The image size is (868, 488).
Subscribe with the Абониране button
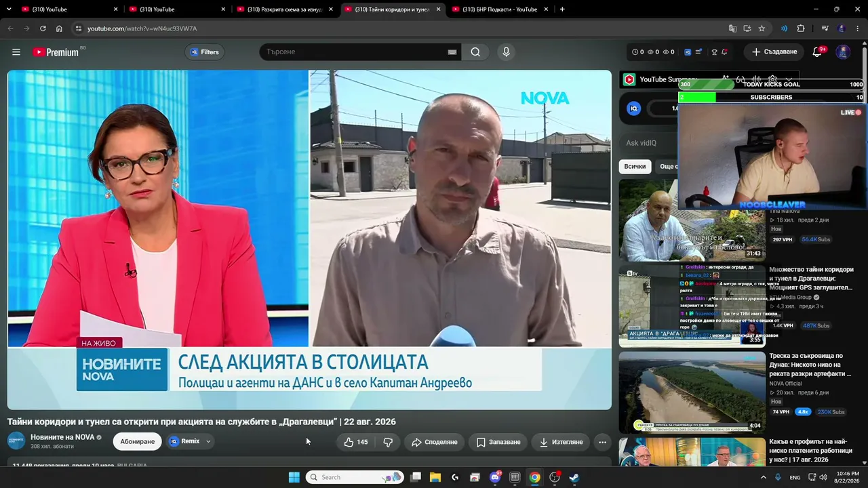click(x=138, y=441)
